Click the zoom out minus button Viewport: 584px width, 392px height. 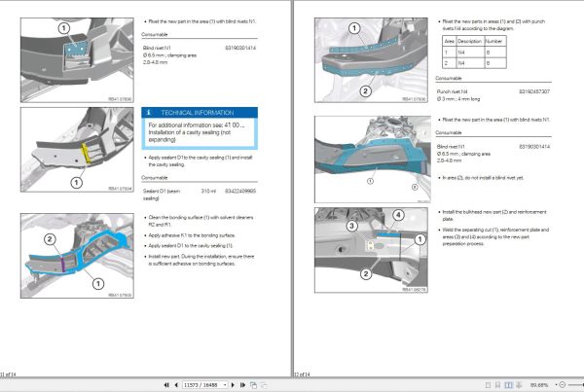click(563, 385)
